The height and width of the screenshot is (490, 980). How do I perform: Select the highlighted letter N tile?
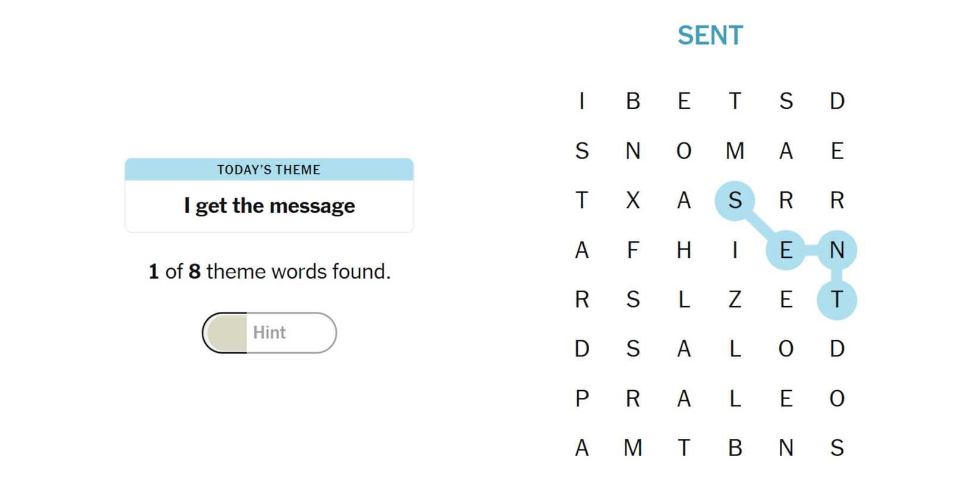point(837,250)
